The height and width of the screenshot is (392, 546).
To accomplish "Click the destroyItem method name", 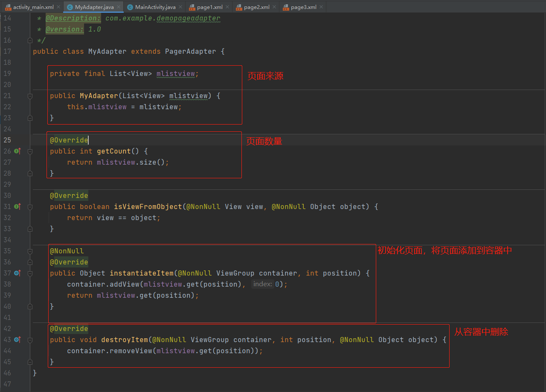I will (125, 340).
